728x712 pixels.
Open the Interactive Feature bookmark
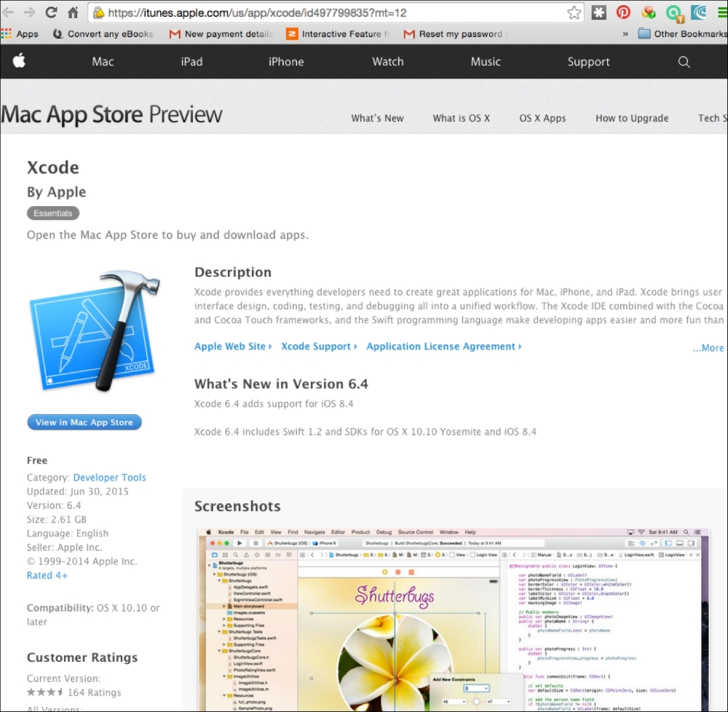[x=338, y=34]
